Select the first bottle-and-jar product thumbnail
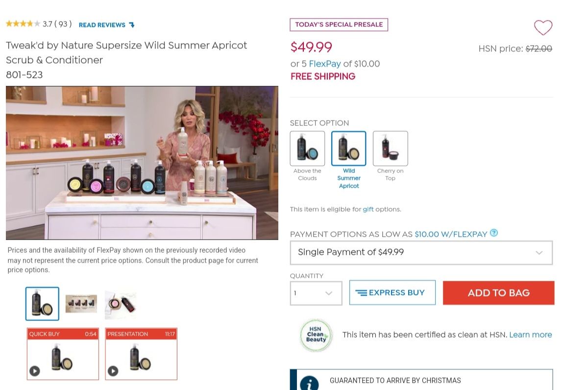Image resolution: width=588 pixels, height=390 pixels. pos(42,304)
